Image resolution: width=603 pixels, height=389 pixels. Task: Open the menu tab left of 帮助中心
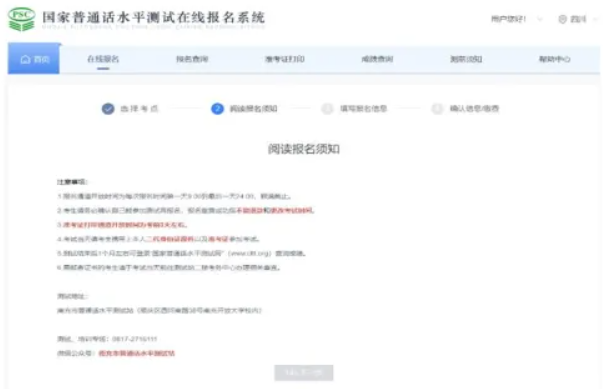coord(466,59)
